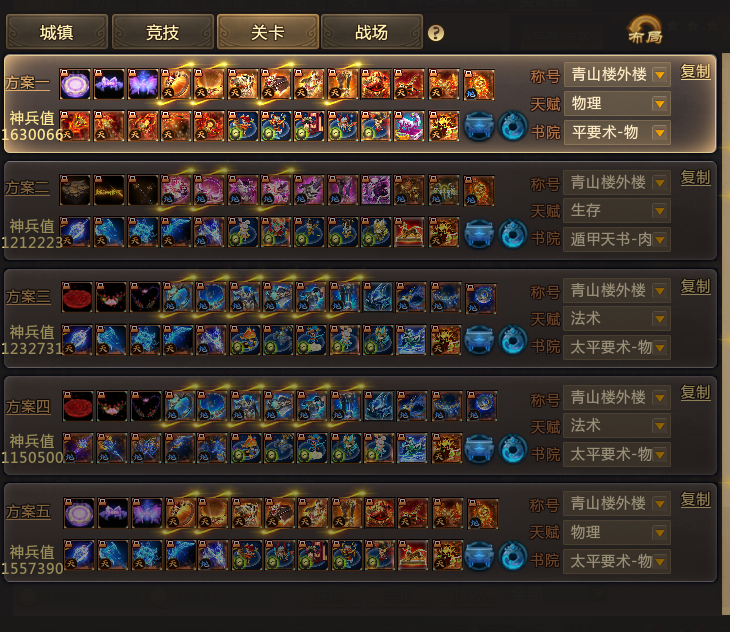The width and height of the screenshot is (730, 632).
Task: Expand 天赋 法术 dropdown in 方案四
Action: pos(617,425)
